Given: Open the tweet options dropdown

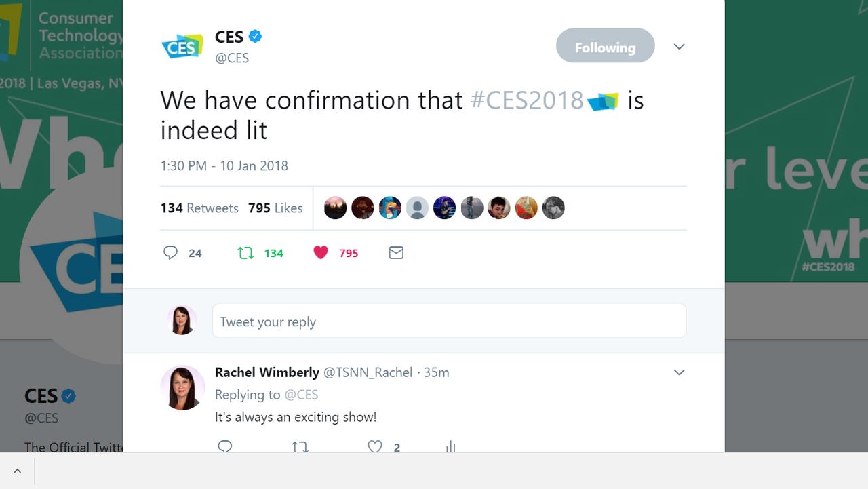Looking at the screenshot, I should click(679, 46).
